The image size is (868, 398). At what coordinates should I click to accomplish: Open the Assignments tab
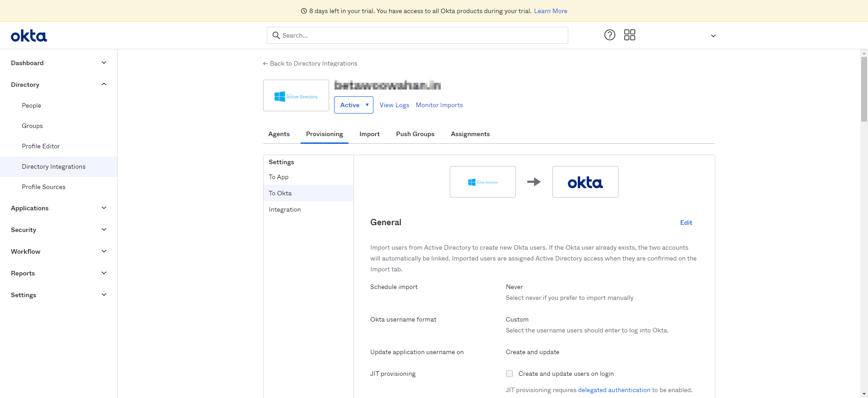point(470,134)
